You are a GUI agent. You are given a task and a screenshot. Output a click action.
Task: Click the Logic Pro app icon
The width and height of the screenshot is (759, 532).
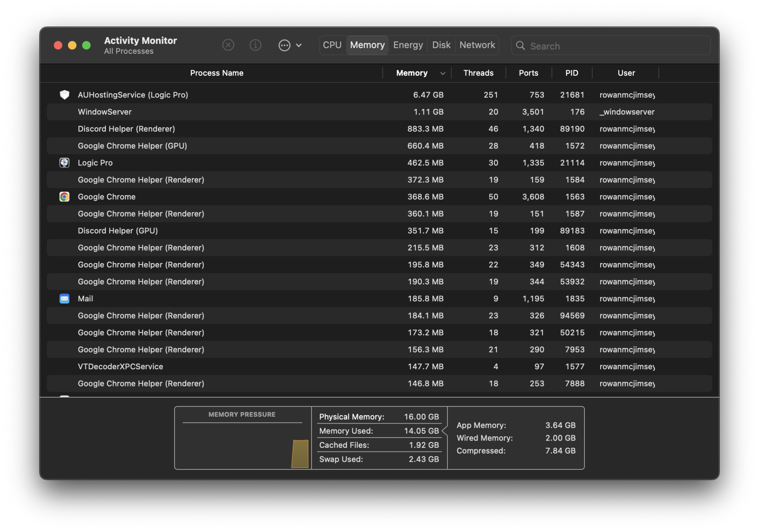click(x=65, y=163)
